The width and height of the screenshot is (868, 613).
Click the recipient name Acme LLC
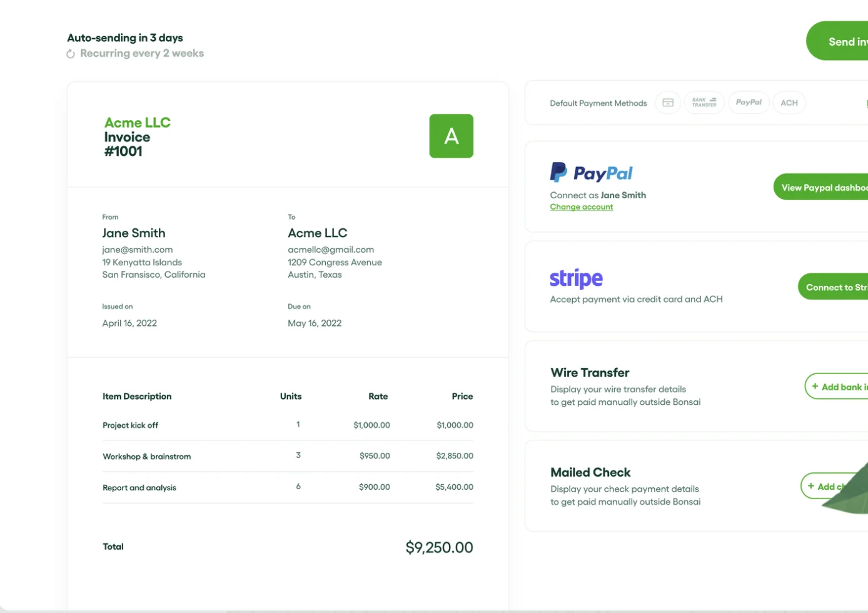pyautogui.click(x=318, y=233)
